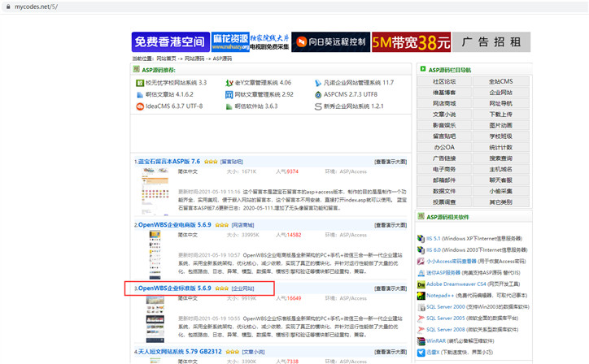
Task: Click 查看演示大图 for OpenWBS企业标准版
Action: (x=390, y=288)
